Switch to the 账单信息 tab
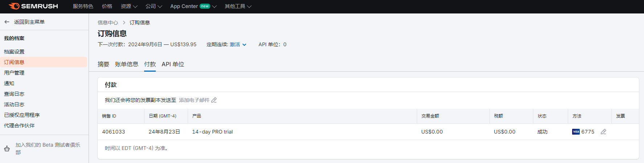Image resolution: width=644 pixels, height=163 pixels. pos(127,64)
